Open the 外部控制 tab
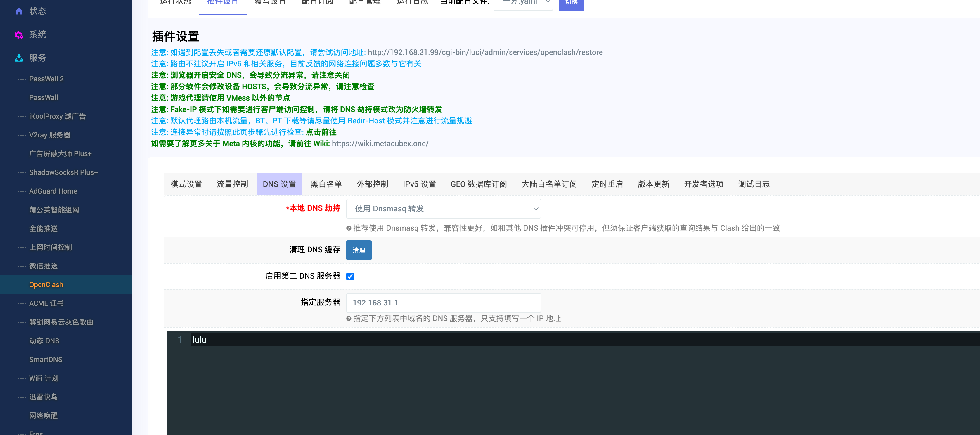 pyautogui.click(x=372, y=184)
